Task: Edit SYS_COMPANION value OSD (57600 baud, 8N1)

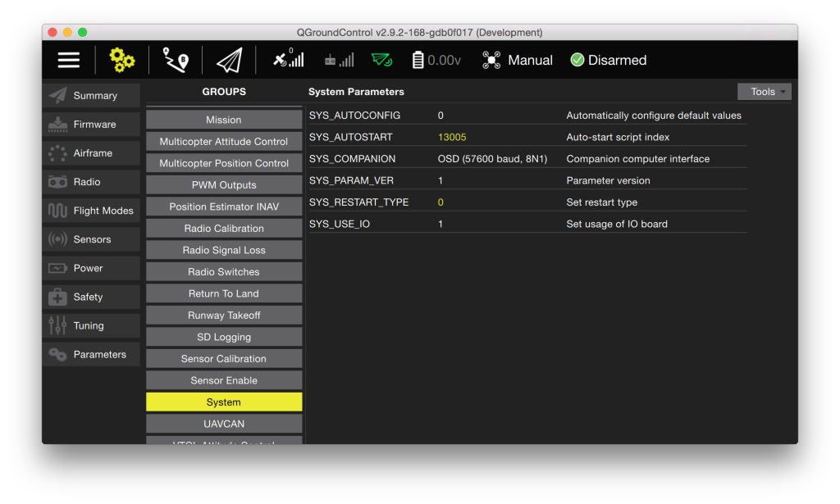Action: pos(492,159)
